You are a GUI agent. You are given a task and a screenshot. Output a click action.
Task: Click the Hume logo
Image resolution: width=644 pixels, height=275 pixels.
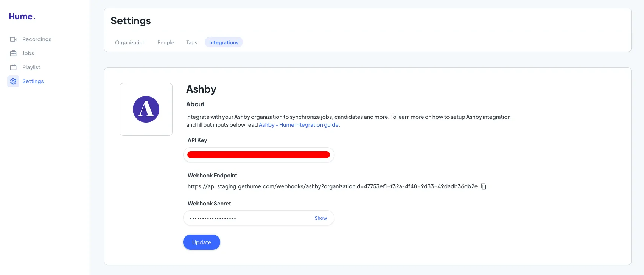(22, 16)
